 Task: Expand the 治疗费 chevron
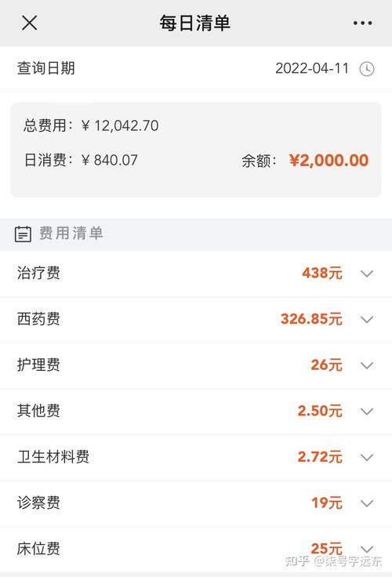367,274
